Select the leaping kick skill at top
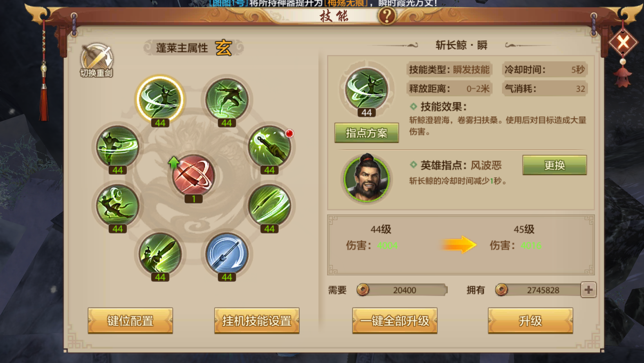This screenshot has height=363, width=644. [x=227, y=99]
